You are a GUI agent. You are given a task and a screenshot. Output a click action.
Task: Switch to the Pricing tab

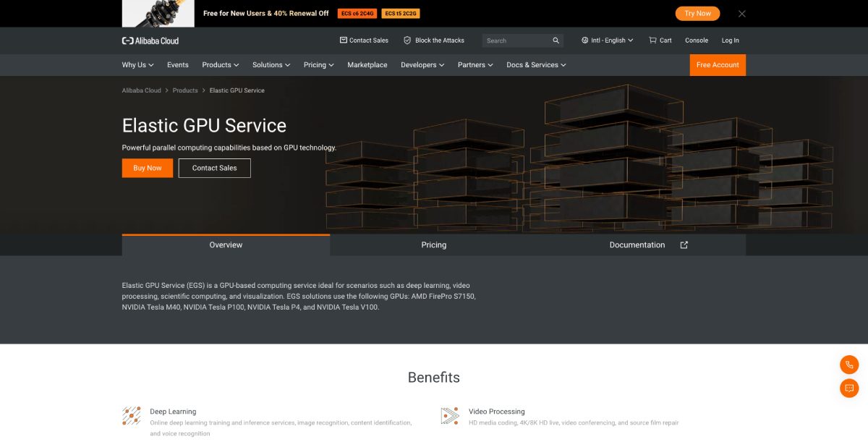[x=434, y=245]
